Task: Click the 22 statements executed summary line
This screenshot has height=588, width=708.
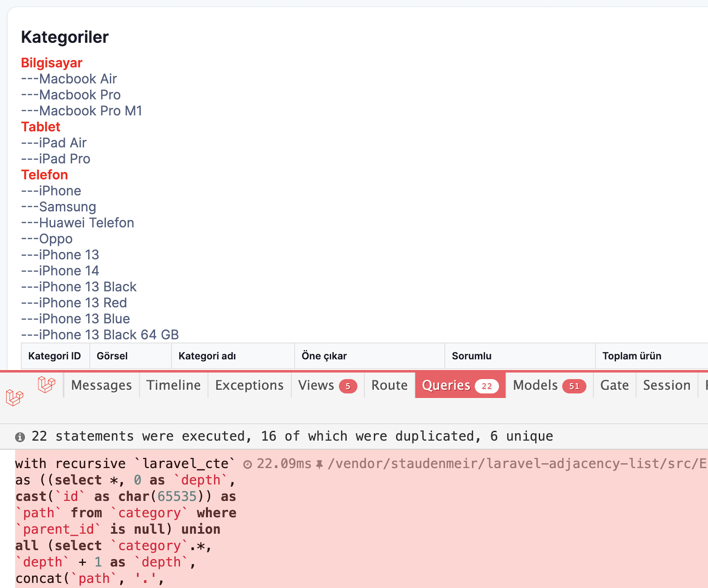Action: 292,436
